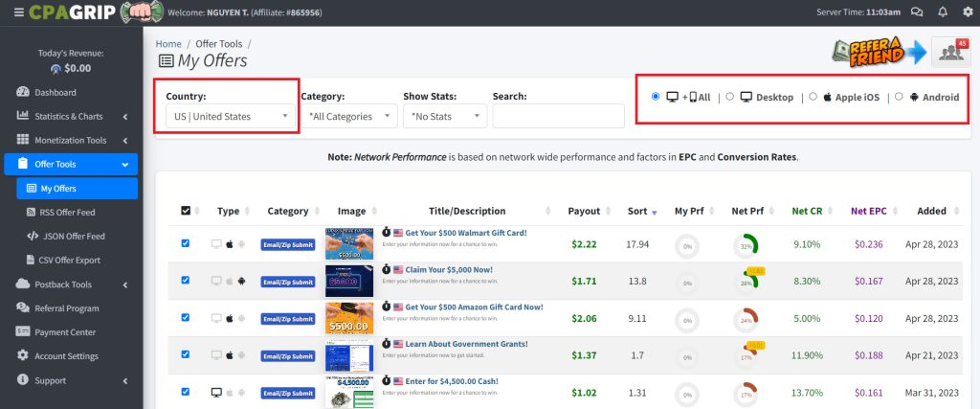This screenshot has height=409, width=980.
Task: Open JSON Offer Feed menu item
Action: (72, 236)
